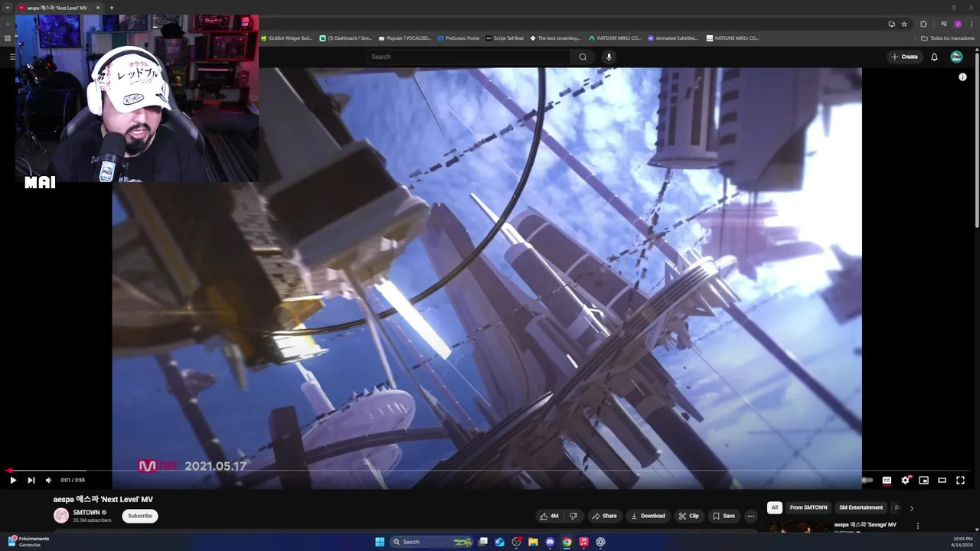Image resolution: width=980 pixels, height=551 pixels.
Task: Select the SM Entertainment chip
Action: click(x=861, y=507)
